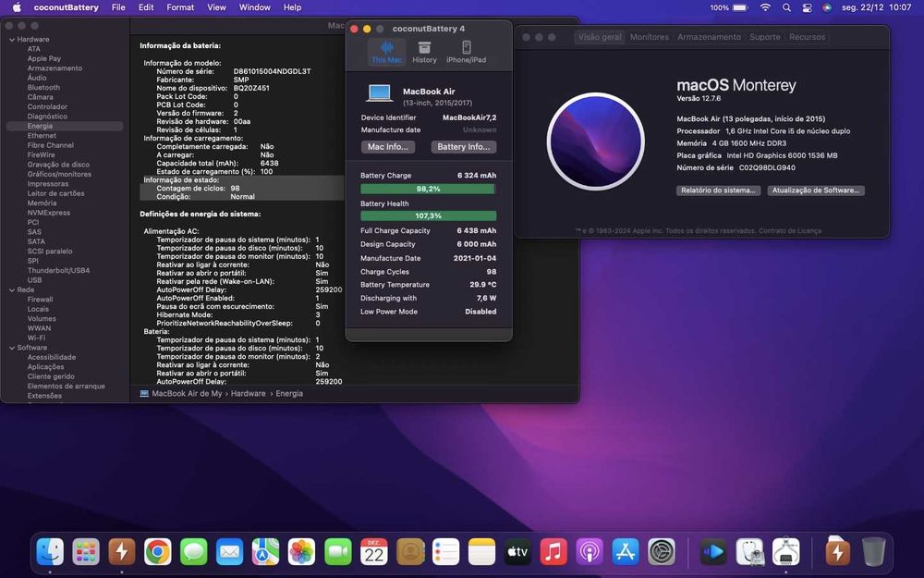Launch Music from the dock
Viewport: 924px width, 578px height.
point(553,552)
